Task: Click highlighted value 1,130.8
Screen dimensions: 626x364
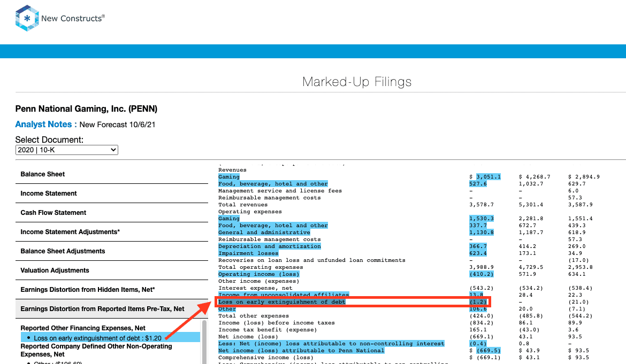Action: point(482,233)
